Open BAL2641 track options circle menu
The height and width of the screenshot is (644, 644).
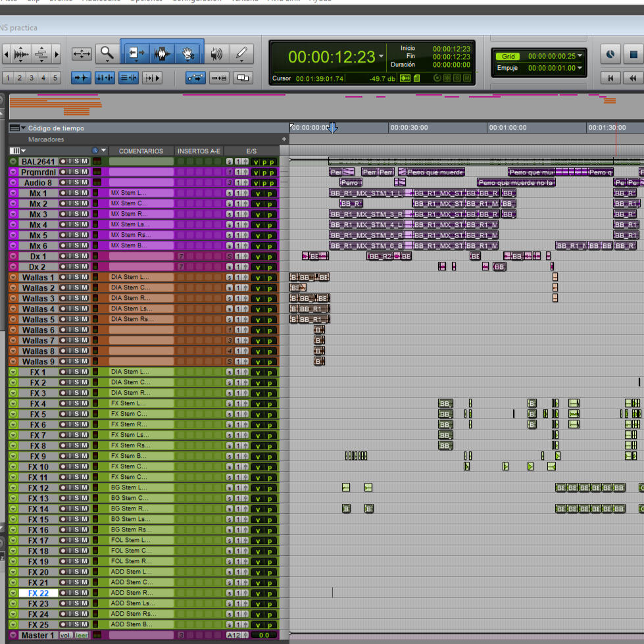pos(13,161)
